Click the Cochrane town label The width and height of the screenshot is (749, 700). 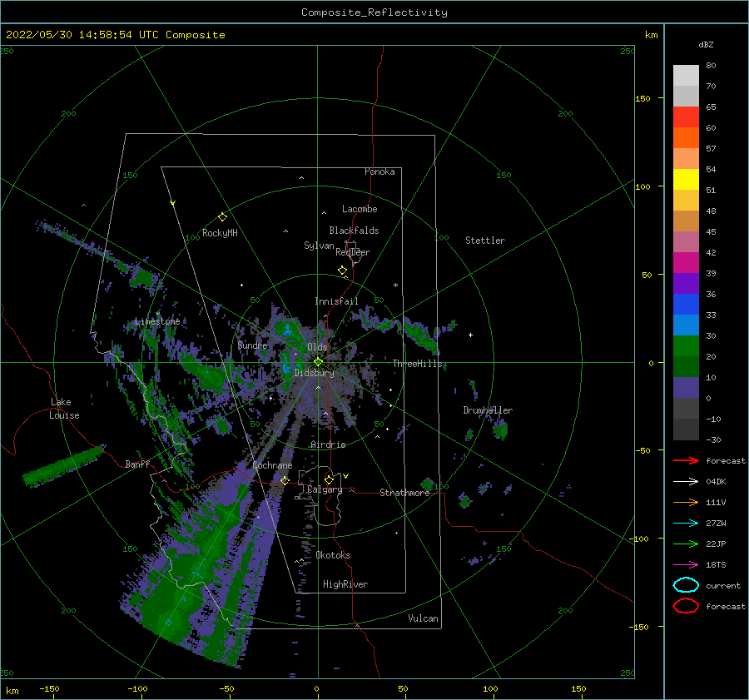[x=272, y=465]
